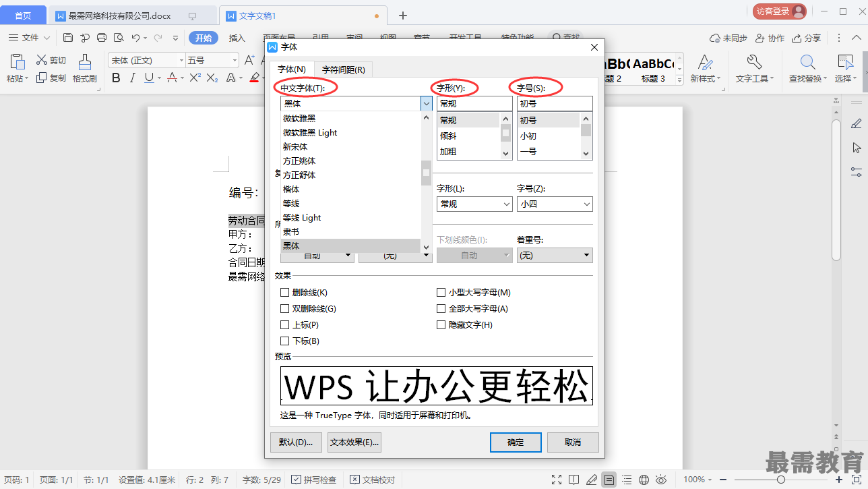The height and width of the screenshot is (489, 868).
Task: Toggle eye protection mode icon
Action: pyautogui.click(x=661, y=480)
